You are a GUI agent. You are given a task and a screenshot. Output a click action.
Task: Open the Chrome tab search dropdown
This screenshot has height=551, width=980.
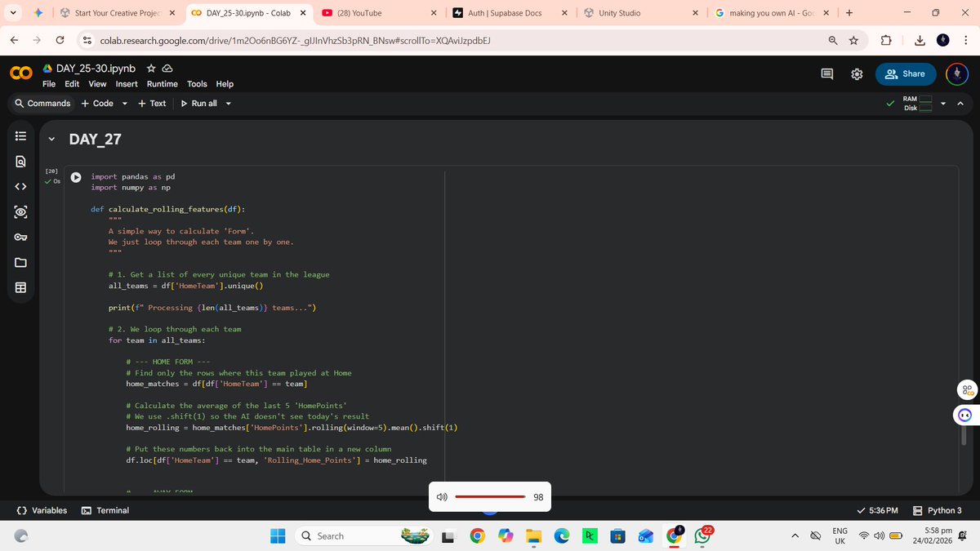tap(15, 13)
